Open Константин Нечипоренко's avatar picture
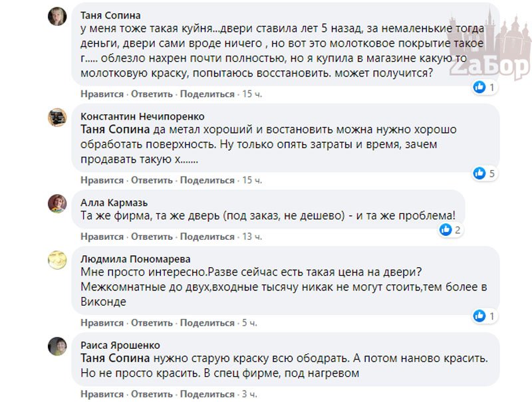The height and width of the screenshot is (402, 532). [57, 118]
